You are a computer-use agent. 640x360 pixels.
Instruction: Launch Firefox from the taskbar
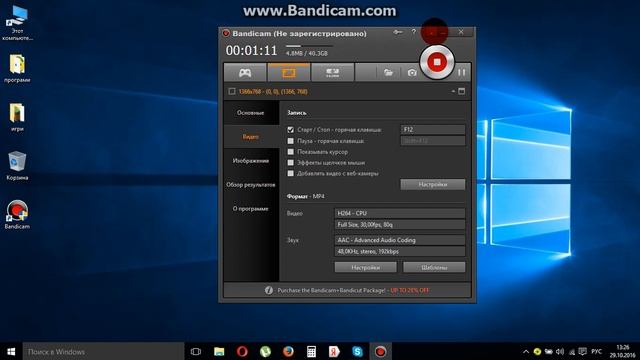[x=289, y=351]
